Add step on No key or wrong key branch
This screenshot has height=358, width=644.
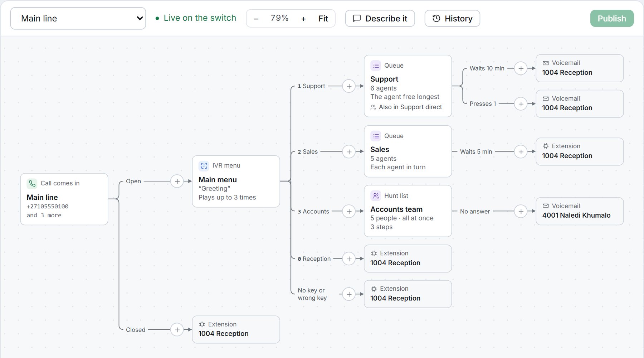(349, 294)
